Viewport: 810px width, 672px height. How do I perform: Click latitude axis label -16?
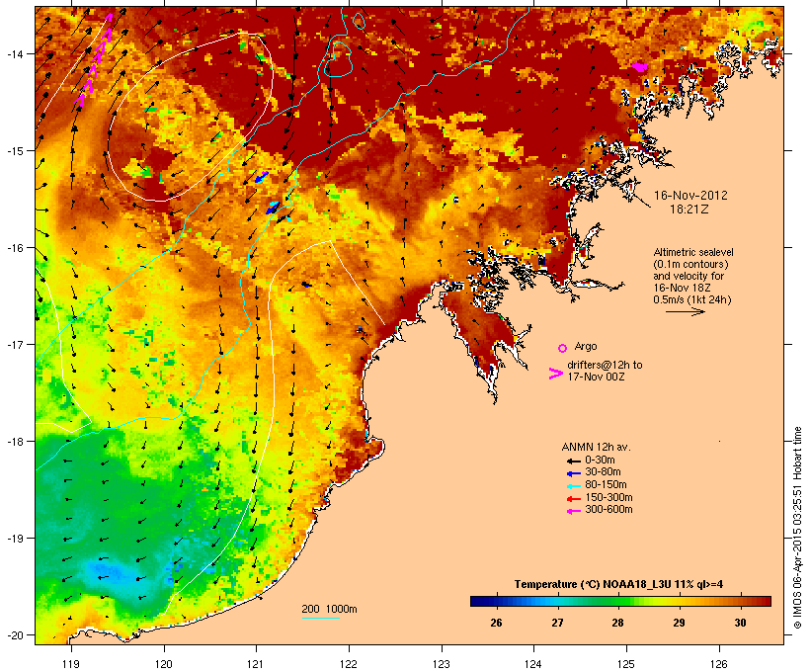tap(15, 248)
